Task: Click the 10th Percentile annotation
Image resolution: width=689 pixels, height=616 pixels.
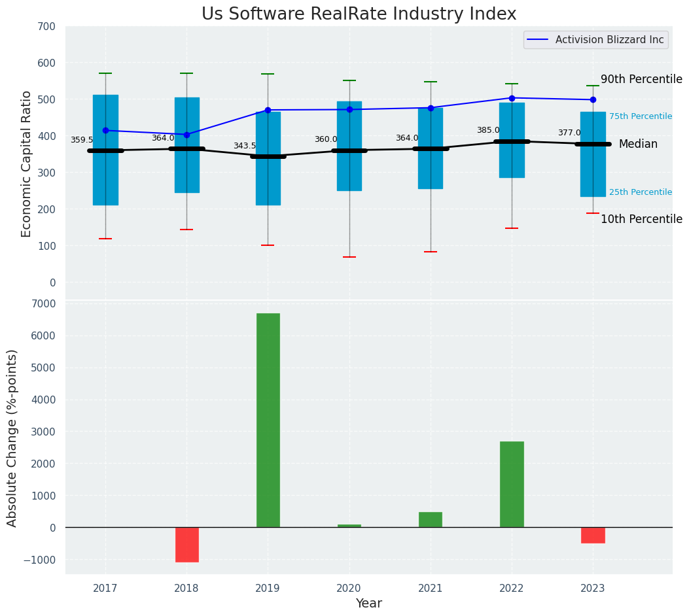Action: 641,219
